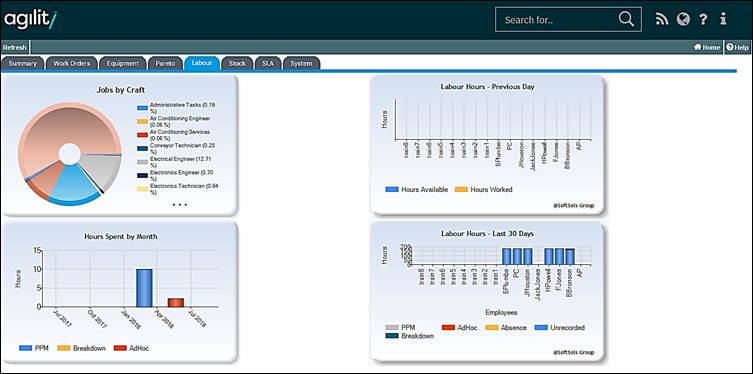The image size is (753, 374).
Task: Click the search magnifier icon
Action: pos(626,19)
